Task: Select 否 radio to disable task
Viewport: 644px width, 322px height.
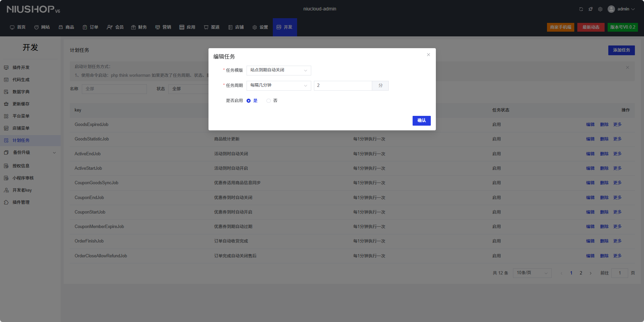Action: pos(268,101)
